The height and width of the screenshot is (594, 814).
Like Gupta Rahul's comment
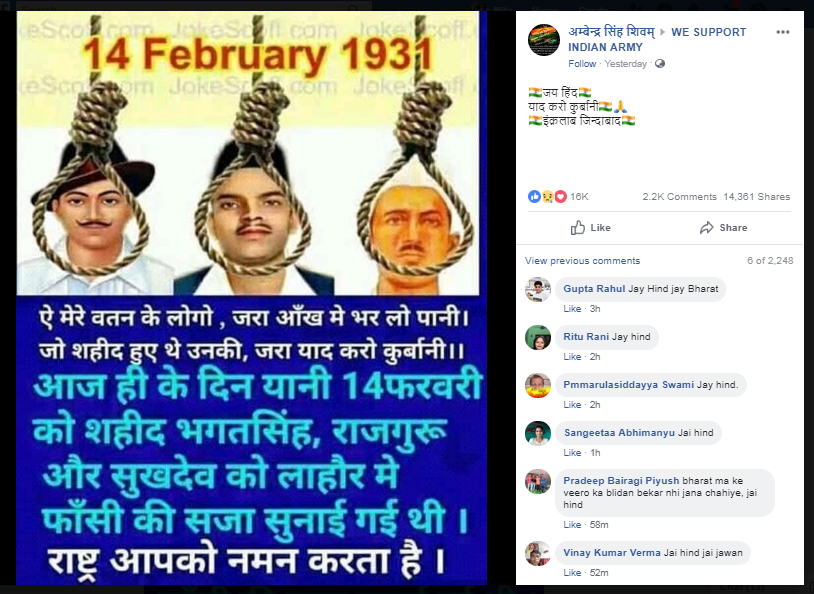point(572,309)
